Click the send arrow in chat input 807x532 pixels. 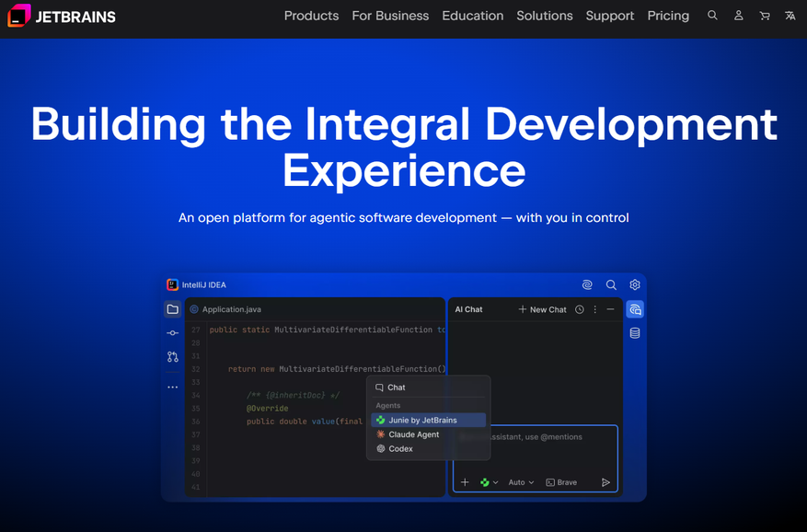[605, 482]
